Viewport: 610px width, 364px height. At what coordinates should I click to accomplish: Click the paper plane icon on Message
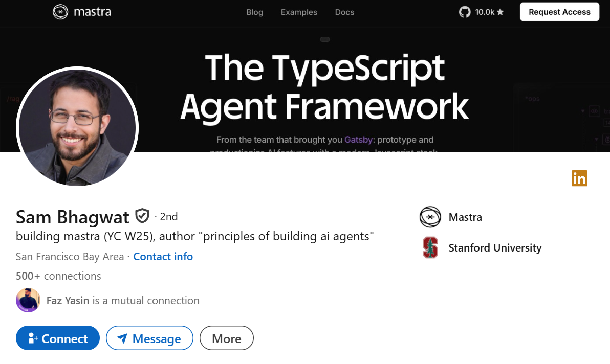coord(122,338)
